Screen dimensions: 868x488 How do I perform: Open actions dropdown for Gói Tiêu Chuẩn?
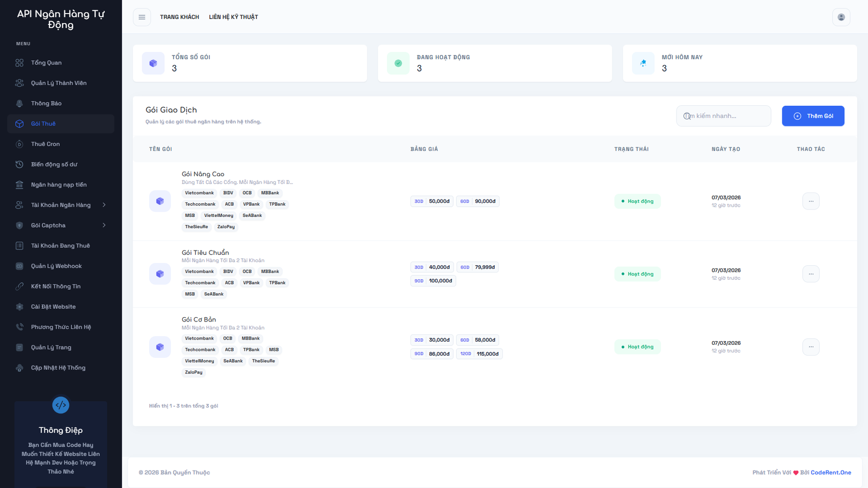click(x=810, y=274)
